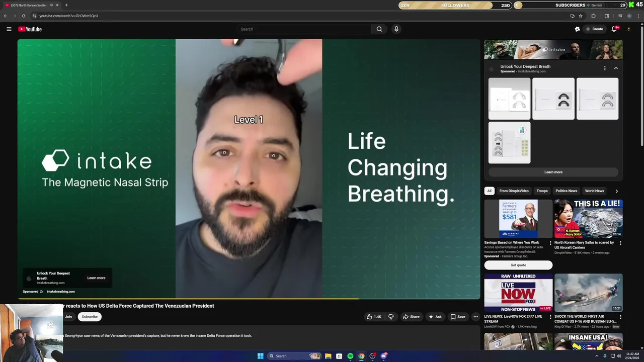Subscribe to the channel
The height and width of the screenshot is (362, 644).
90,317
